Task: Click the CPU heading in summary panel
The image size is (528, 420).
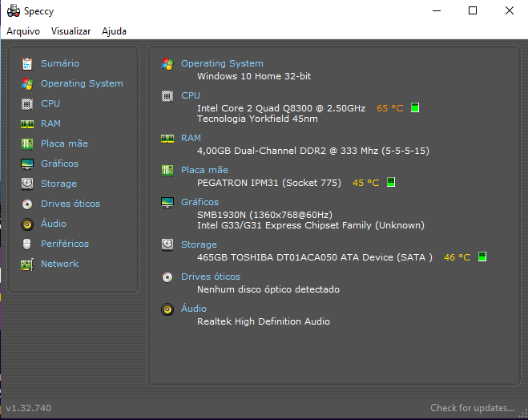Action: [x=191, y=95]
